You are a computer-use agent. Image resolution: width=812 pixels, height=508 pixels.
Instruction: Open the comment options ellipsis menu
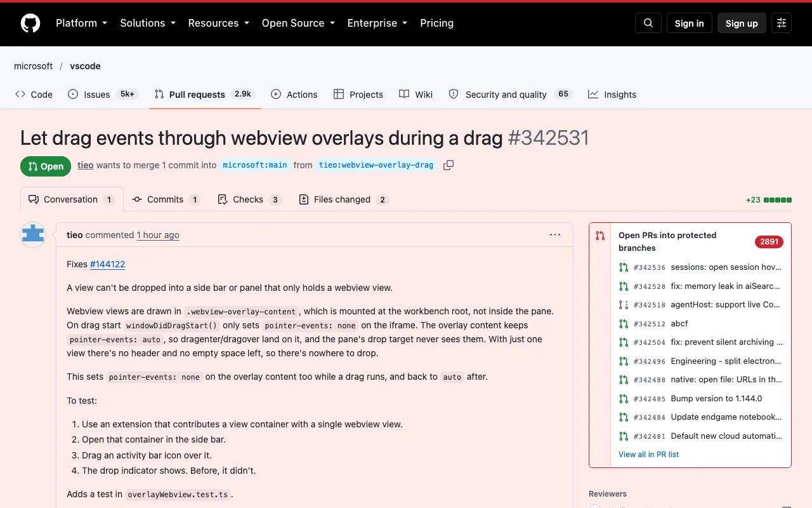tap(555, 235)
